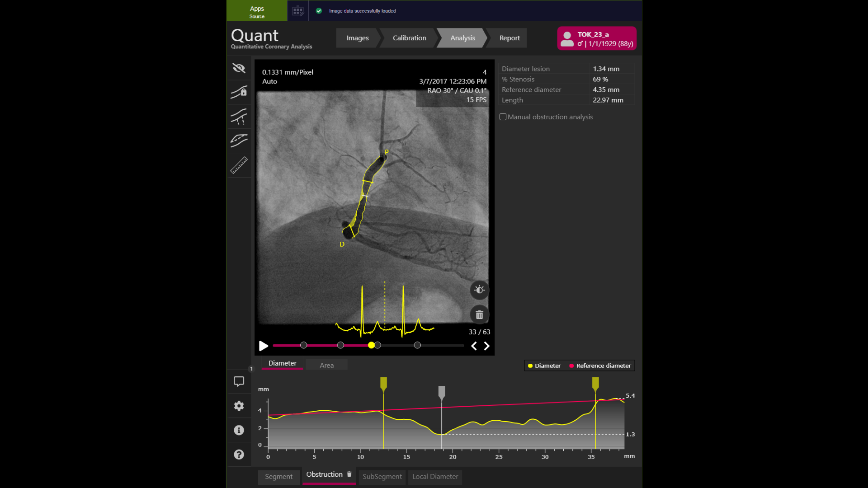This screenshot has width=868, height=488.
Task: Hide the vessel contour overlay
Action: click(x=239, y=68)
